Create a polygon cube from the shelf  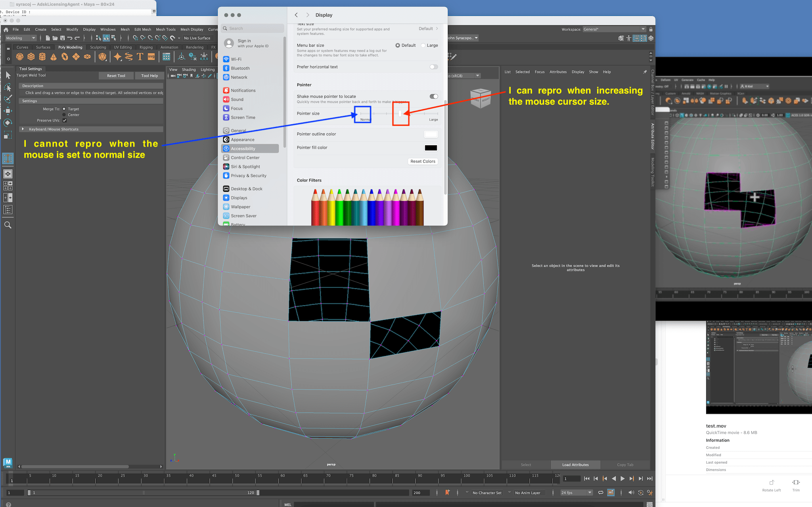31,57
